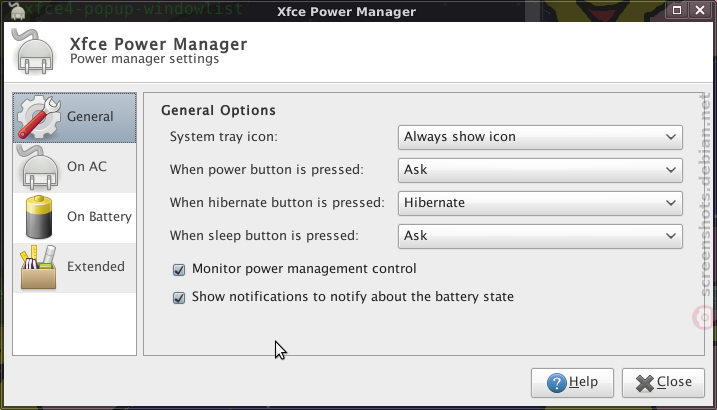Toggle Monitor power management control checkbox

[179, 270]
